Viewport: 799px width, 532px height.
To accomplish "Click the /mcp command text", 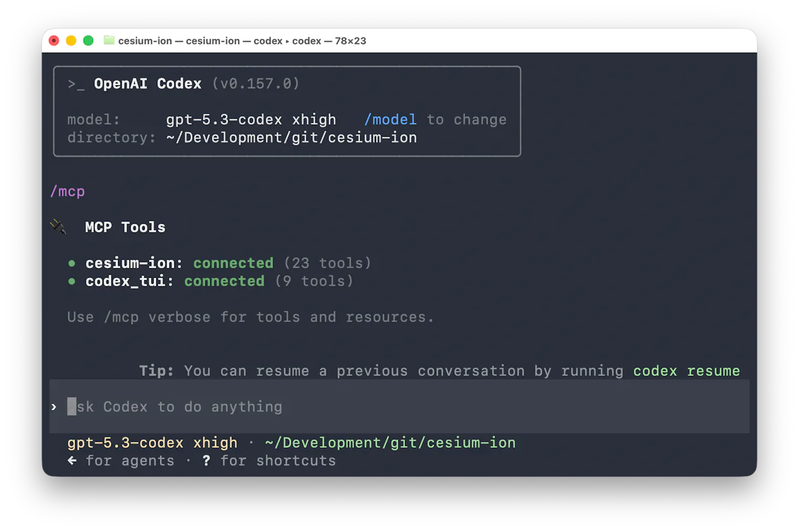I will coord(67,192).
